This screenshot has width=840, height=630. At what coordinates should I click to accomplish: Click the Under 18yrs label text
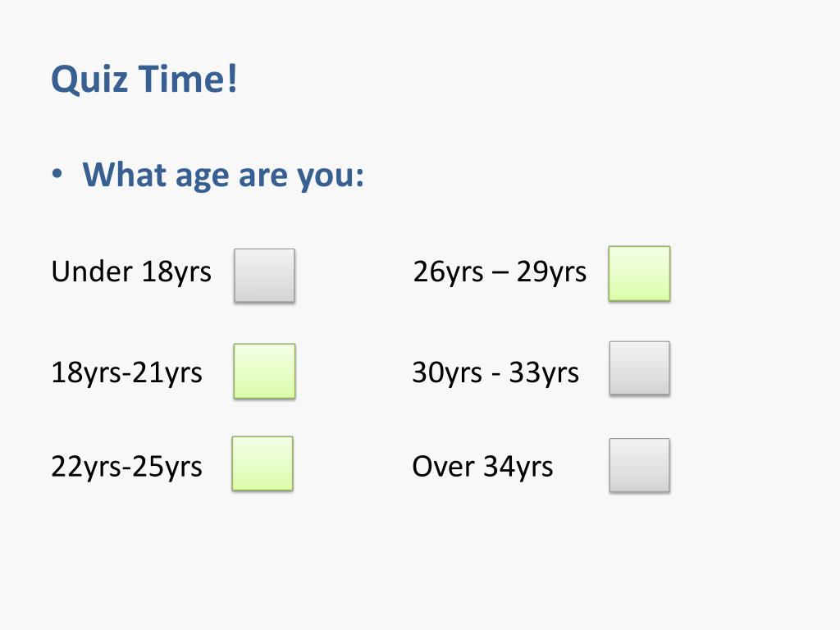point(131,271)
